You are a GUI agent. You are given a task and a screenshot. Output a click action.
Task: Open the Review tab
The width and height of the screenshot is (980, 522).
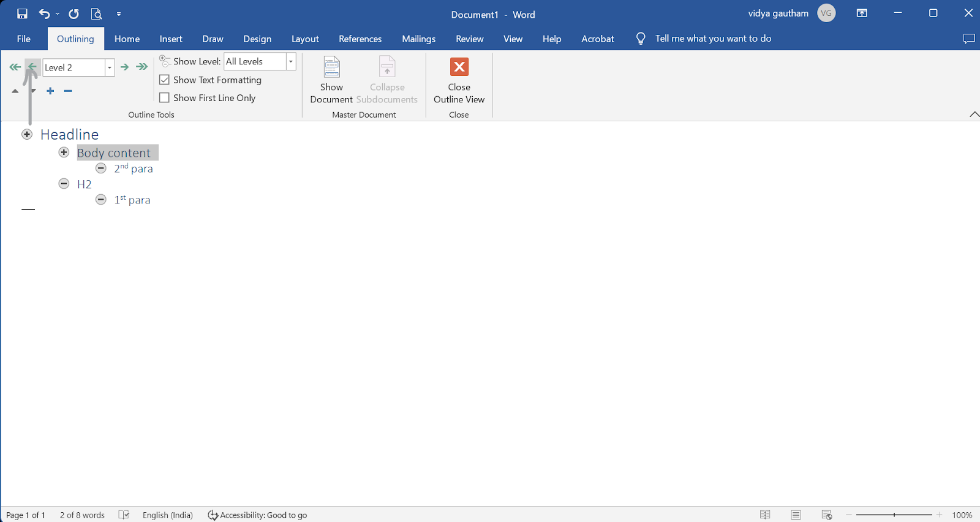pos(470,39)
